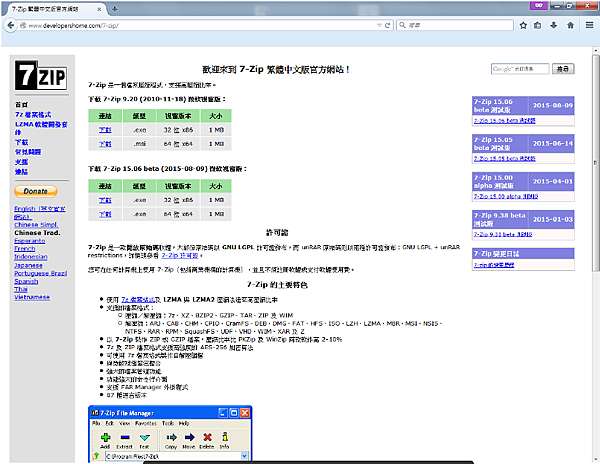
Task: Go to the browser home icon
Action: [x=570, y=25]
